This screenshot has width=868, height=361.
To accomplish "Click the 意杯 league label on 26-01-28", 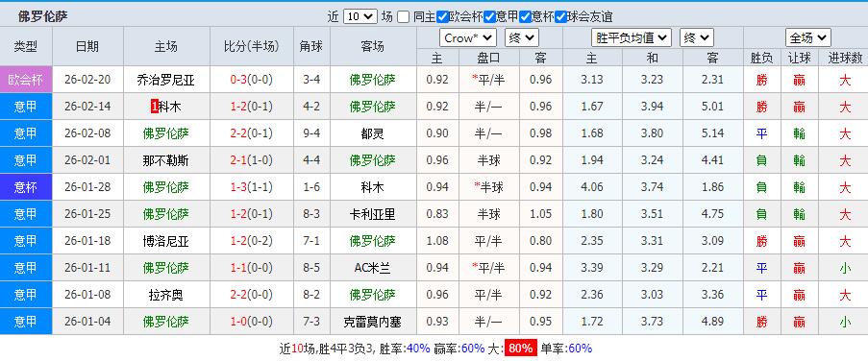I will [x=26, y=187].
